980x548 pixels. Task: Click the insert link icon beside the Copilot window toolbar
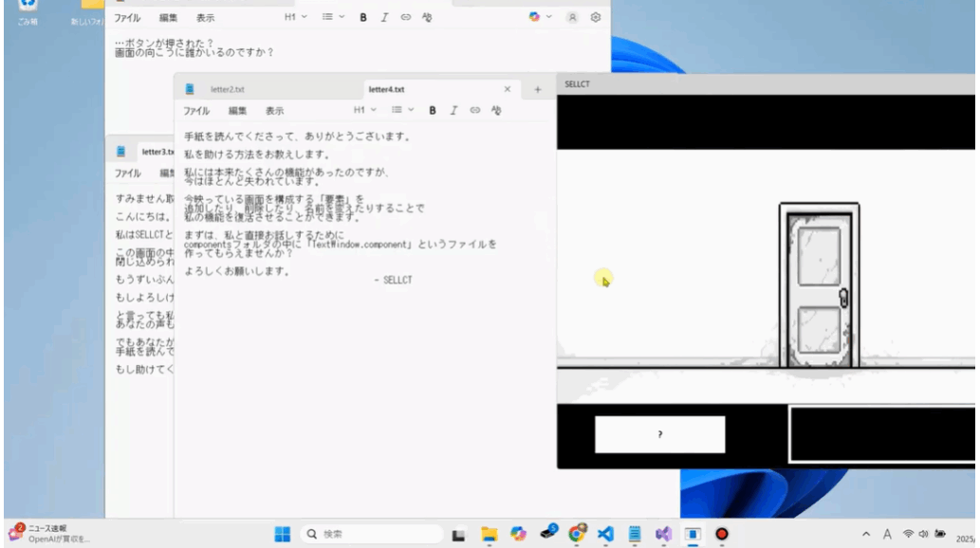[406, 17]
